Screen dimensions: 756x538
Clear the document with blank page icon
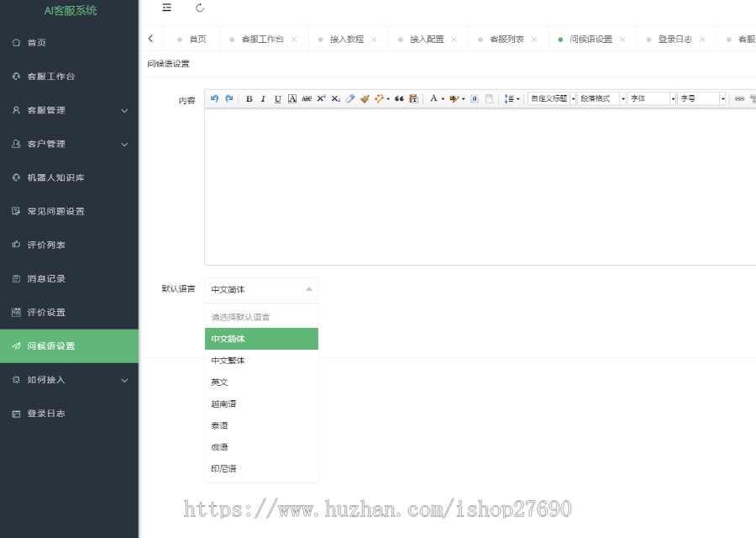(489, 98)
